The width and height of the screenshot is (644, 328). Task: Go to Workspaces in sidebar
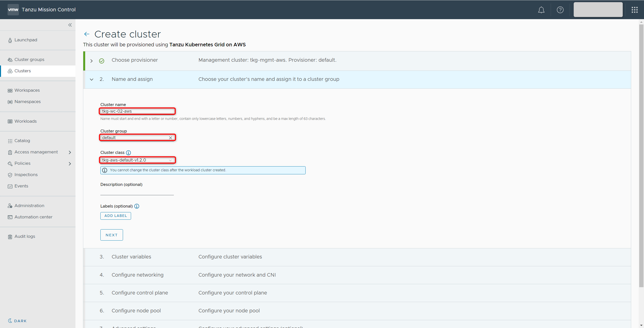click(x=27, y=90)
